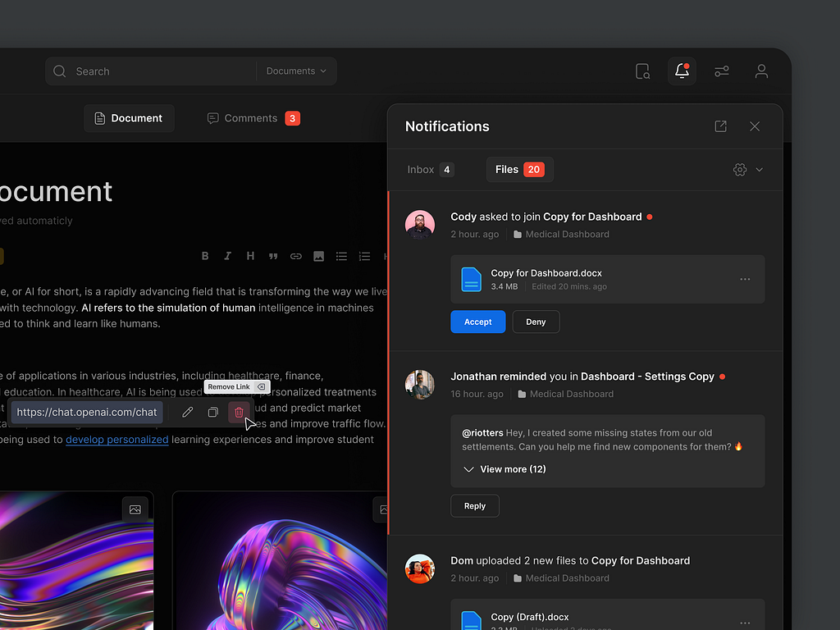Open the notifications bell icon
The width and height of the screenshot is (840, 630).
(x=682, y=71)
